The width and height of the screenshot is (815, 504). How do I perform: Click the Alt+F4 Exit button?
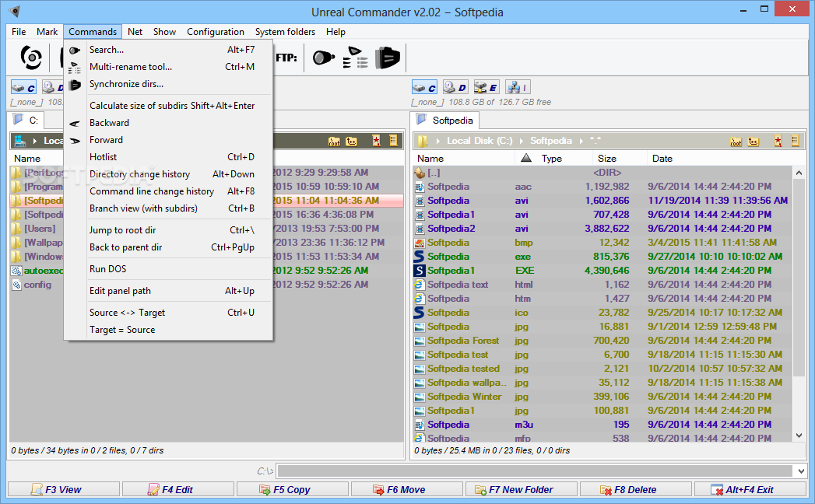(750, 489)
